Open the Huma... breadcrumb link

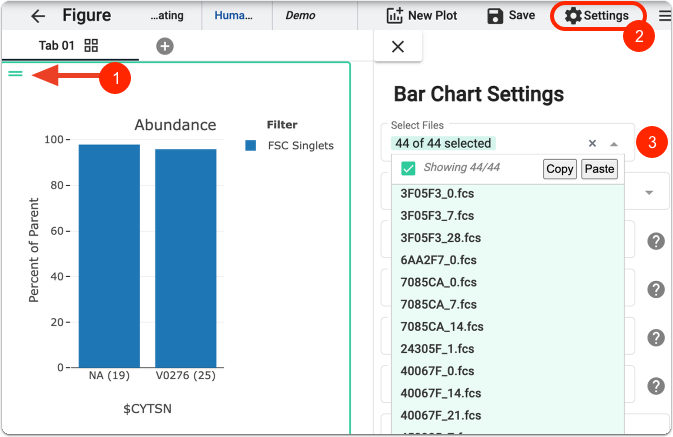(x=233, y=15)
